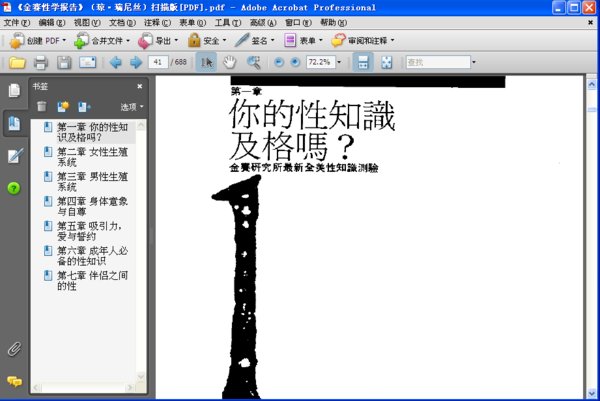This screenshot has height=401, width=600.
Task: Click the page number input field
Action: pos(157,62)
